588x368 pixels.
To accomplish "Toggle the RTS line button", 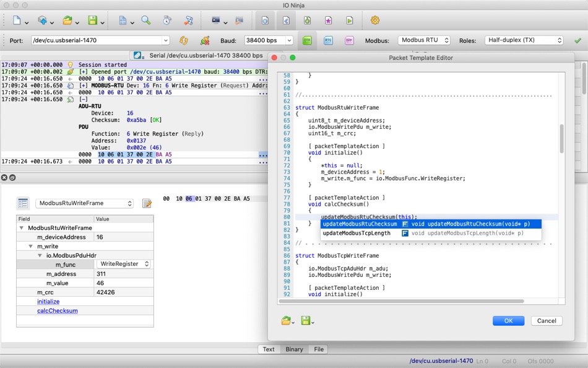I will [x=328, y=40].
